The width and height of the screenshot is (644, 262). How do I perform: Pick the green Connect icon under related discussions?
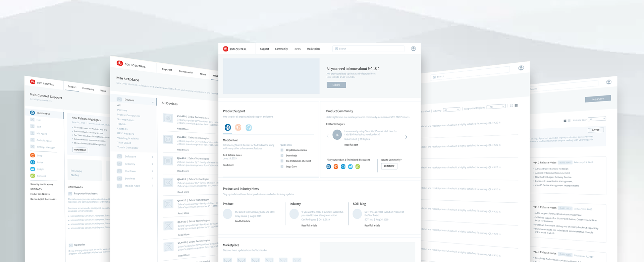[358, 167]
